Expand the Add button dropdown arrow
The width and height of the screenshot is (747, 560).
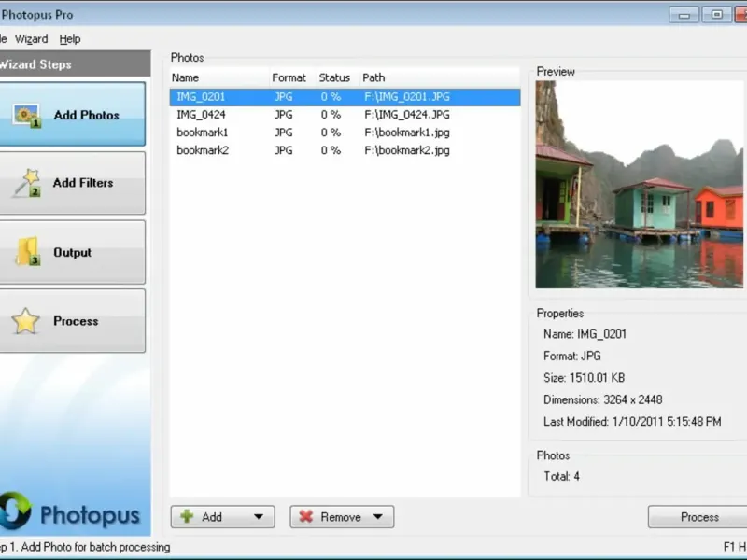(x=259, y=517)
